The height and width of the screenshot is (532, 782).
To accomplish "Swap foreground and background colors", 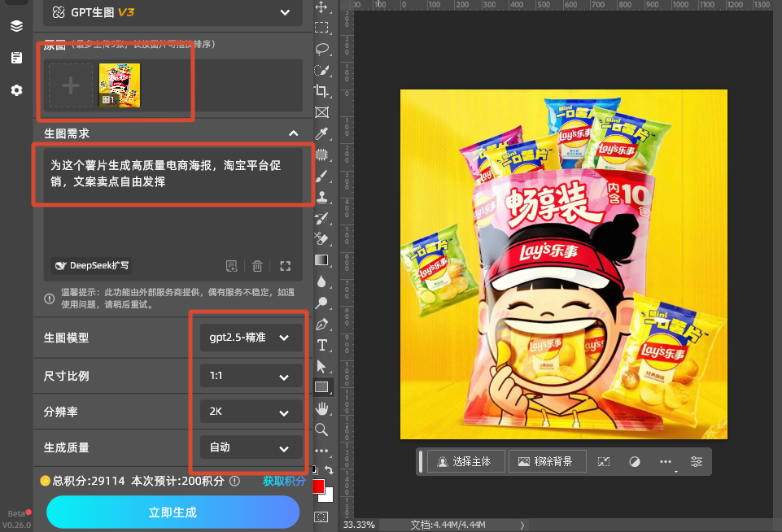I will (x=330, y=469).
